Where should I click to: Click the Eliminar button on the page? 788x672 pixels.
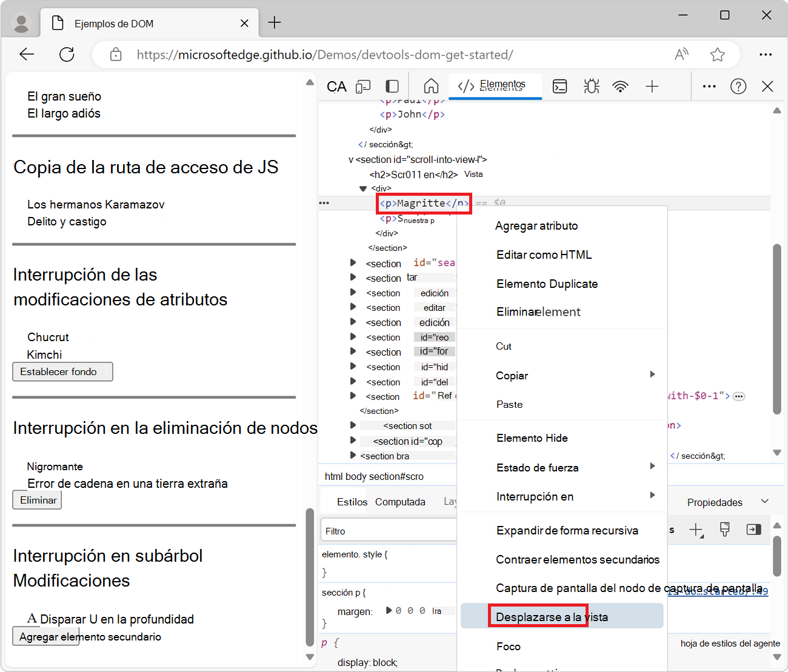[x=37, y=500]
